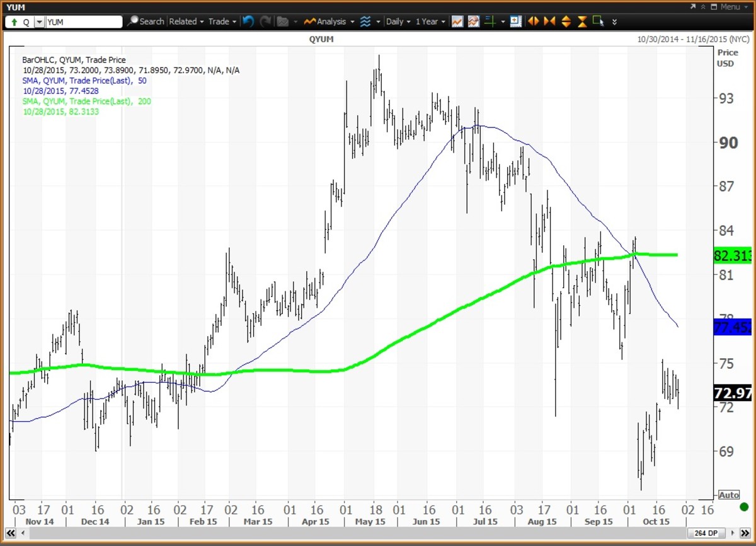This screenshot has width=756, height=546.
Task: Click the vertical compress hourglass icon
Action: point(581,21)
